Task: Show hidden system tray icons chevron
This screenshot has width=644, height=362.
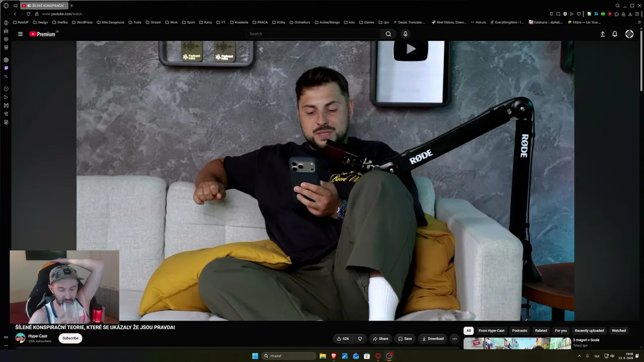Action: pos(579,356)
